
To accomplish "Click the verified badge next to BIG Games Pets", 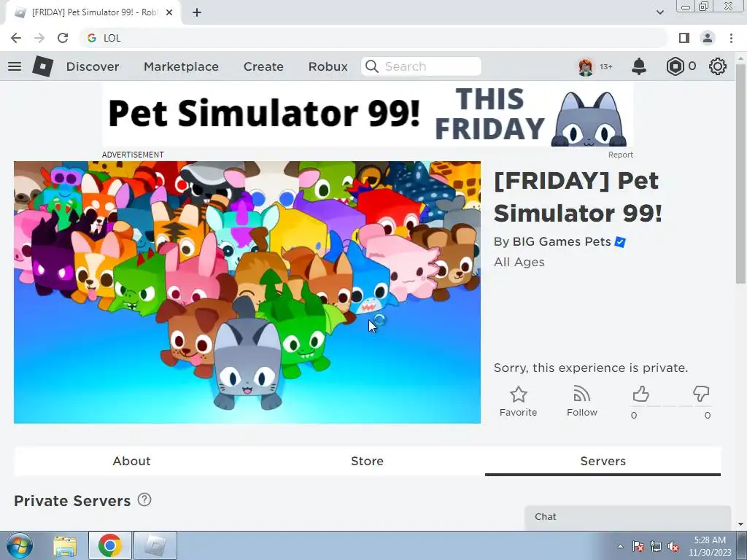I will click(620, 242).
